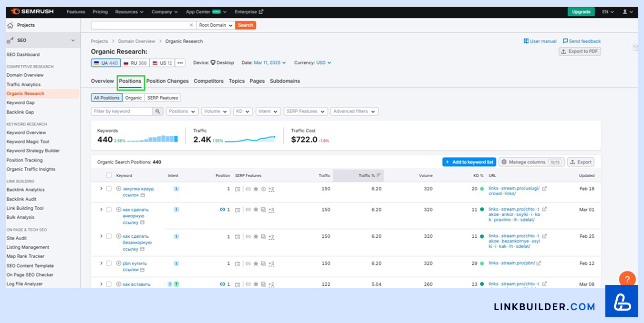Toggle the select-all checkbox in table header
This screenshot has height=323, width=644.
[109, 176]
